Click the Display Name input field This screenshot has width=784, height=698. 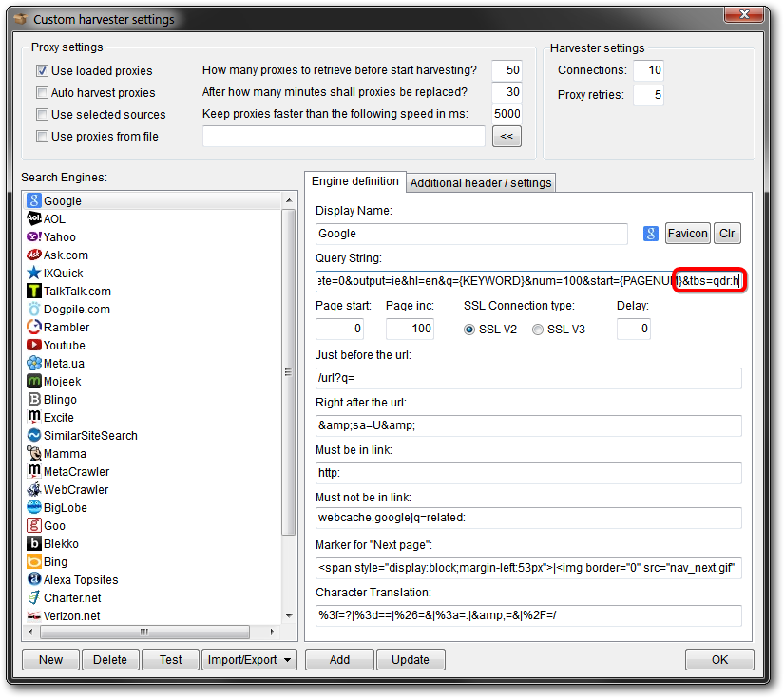[x=471, y=234]
